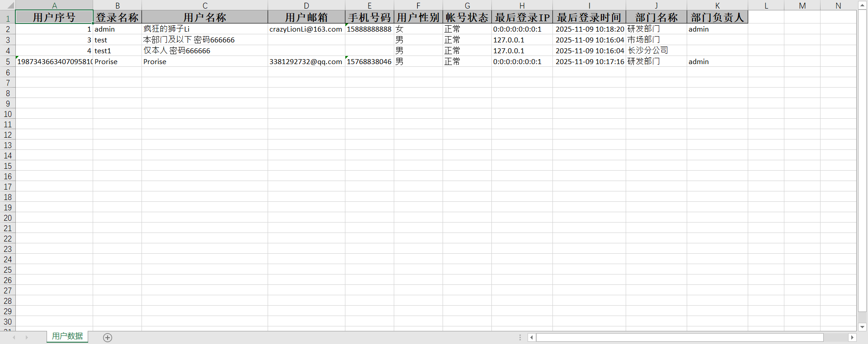
Task: Go to next sheet using tab arrow
Action: (27, 338)
